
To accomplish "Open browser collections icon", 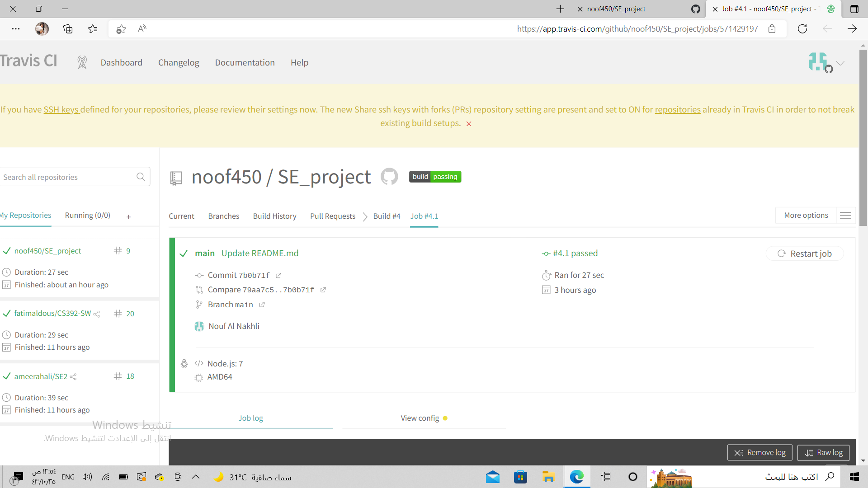I will pos(68,29).
